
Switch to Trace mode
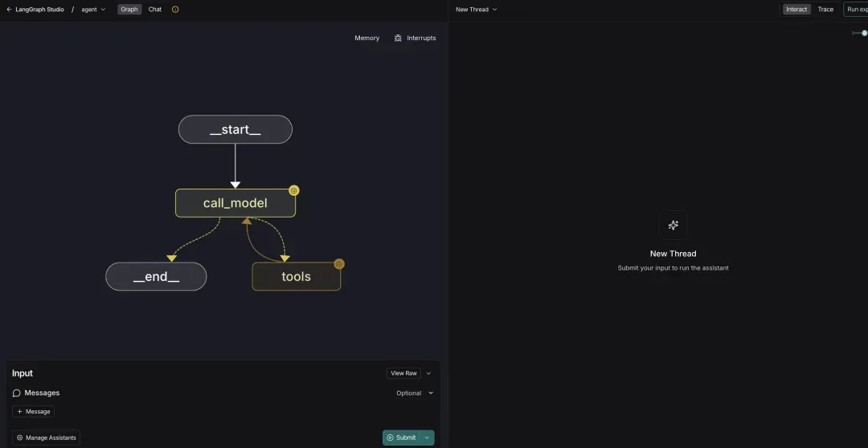pyautogui.click(x=825, y=10)
